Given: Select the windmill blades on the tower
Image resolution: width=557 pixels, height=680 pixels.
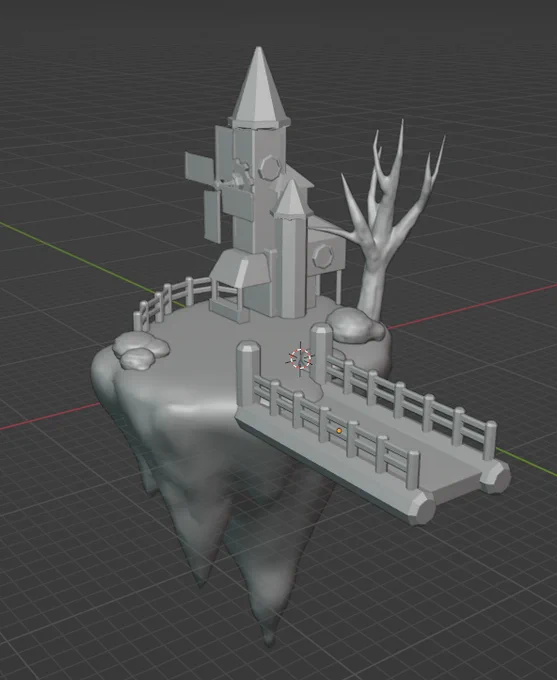Looking at the screenshot, I should 217,186.
